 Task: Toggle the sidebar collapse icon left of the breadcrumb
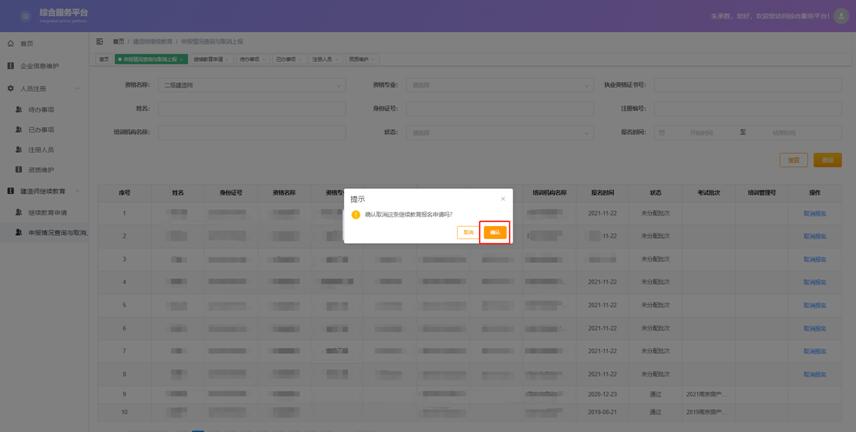tap(100, 42)
